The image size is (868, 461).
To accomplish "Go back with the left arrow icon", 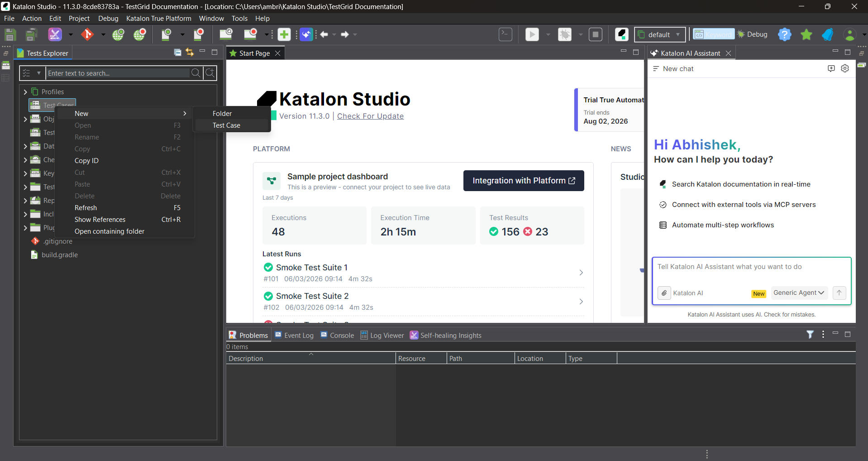I will coord(324,34).
